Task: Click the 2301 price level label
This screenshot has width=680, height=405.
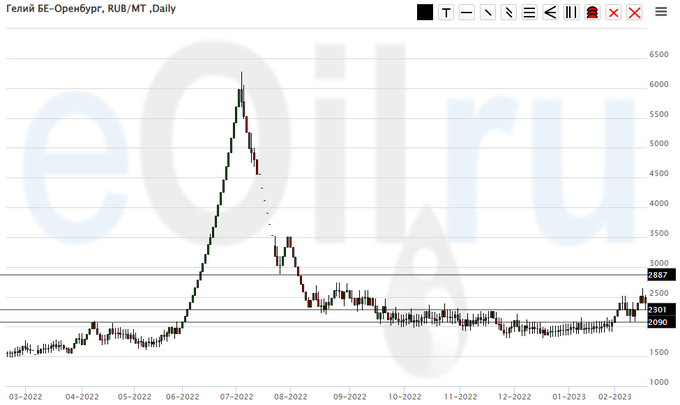Action: pos(657,310)
